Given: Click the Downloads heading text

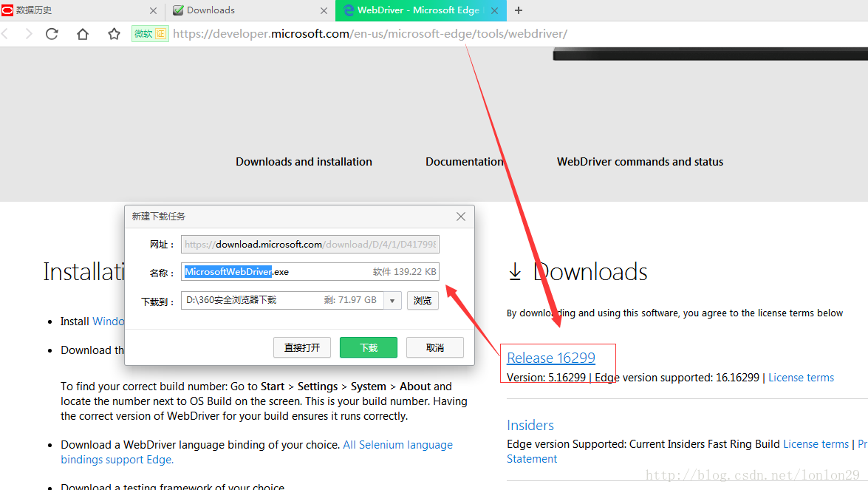Looking at the screenshot, I should tap(590, 272).
